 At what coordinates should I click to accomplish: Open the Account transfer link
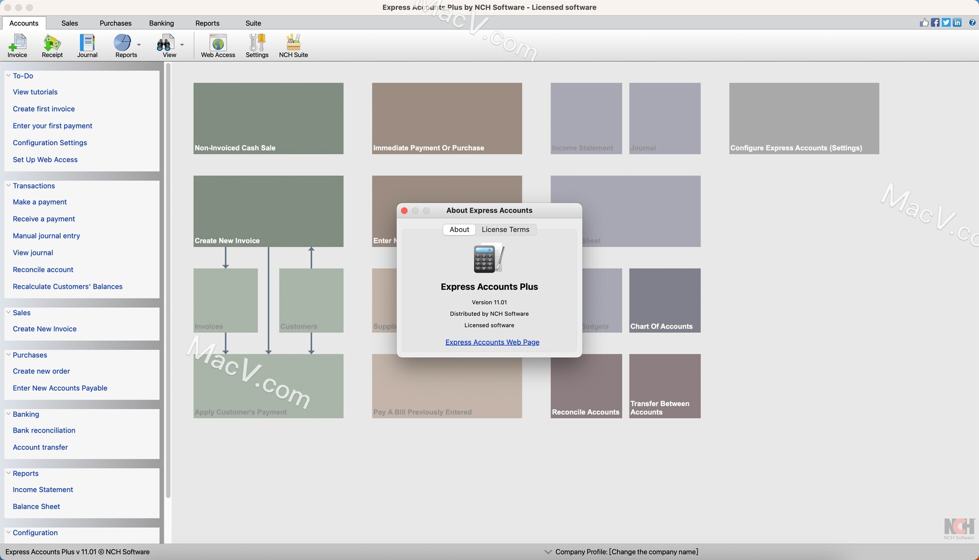pyautogui.click(x=40, y=447)
